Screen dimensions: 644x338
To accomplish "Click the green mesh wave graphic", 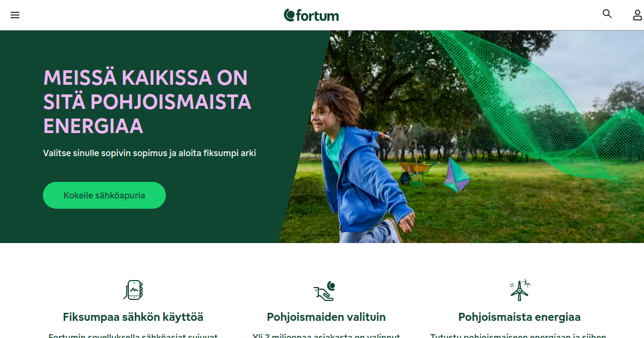I will [537, 102].
